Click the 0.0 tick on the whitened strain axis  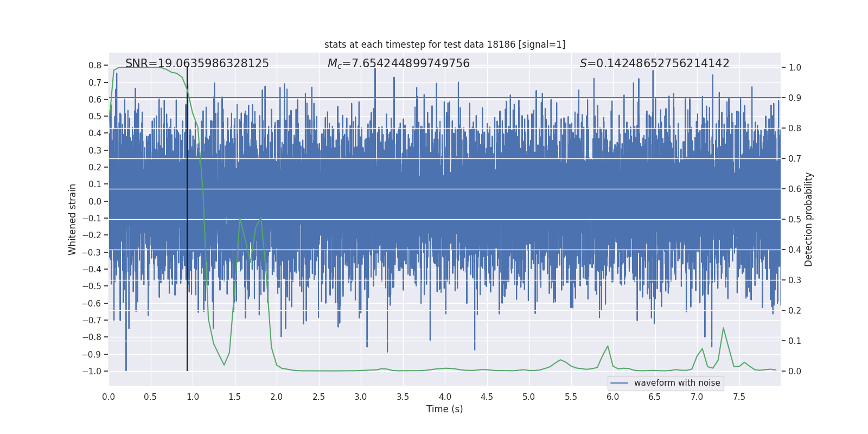point(95,201)
